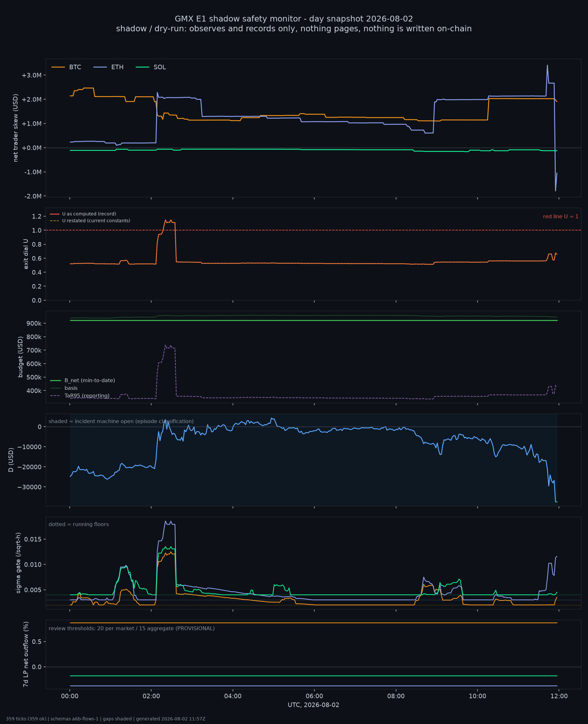Click the 12:00 time tick label
The image size is (588, 724).
coord(559,696)
